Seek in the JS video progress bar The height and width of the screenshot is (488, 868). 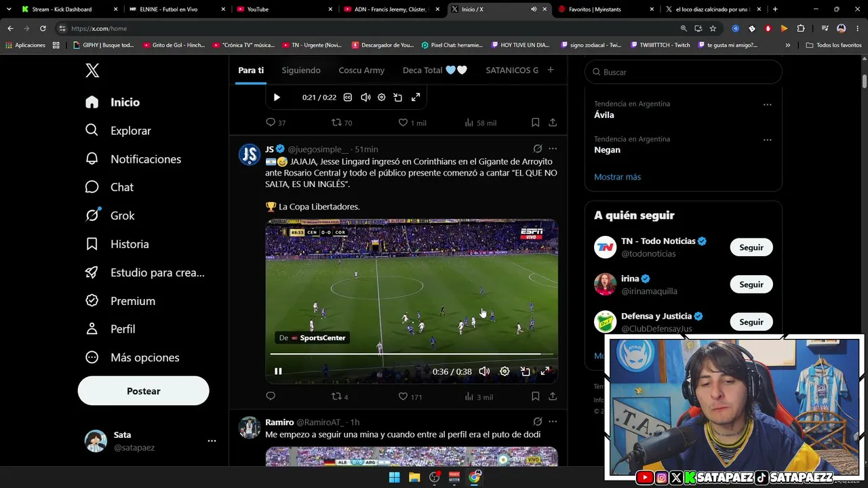412,354
